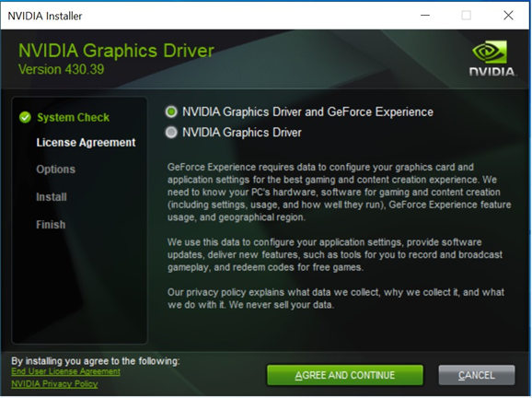Click the Install step in sidebar
This screenshot has width=532, height=398.
pos(52,197)
